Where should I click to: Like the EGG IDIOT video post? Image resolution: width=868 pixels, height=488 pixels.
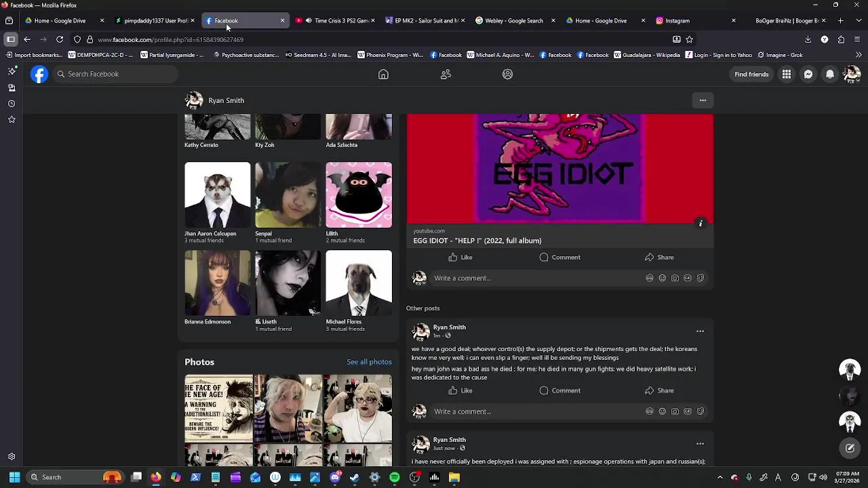460,258
